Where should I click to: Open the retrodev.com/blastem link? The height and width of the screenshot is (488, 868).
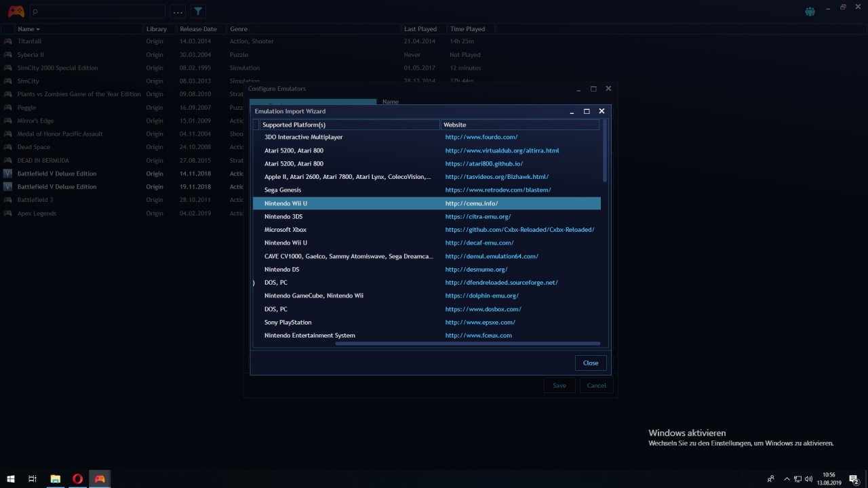(x=498, y=190)
